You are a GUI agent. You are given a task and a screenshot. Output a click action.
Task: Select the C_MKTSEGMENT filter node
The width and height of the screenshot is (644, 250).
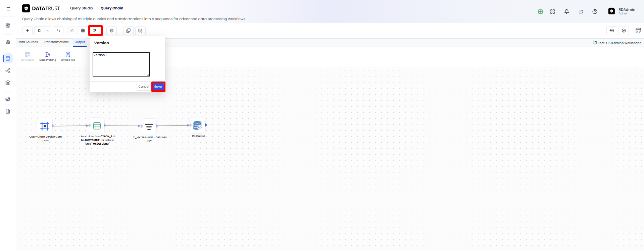(x=149, y=127)
